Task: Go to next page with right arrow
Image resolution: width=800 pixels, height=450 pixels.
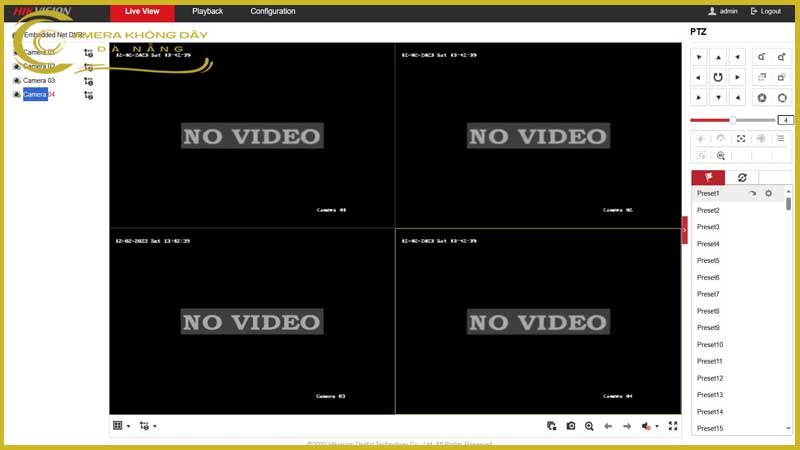Action: click(x=627, y=426)
